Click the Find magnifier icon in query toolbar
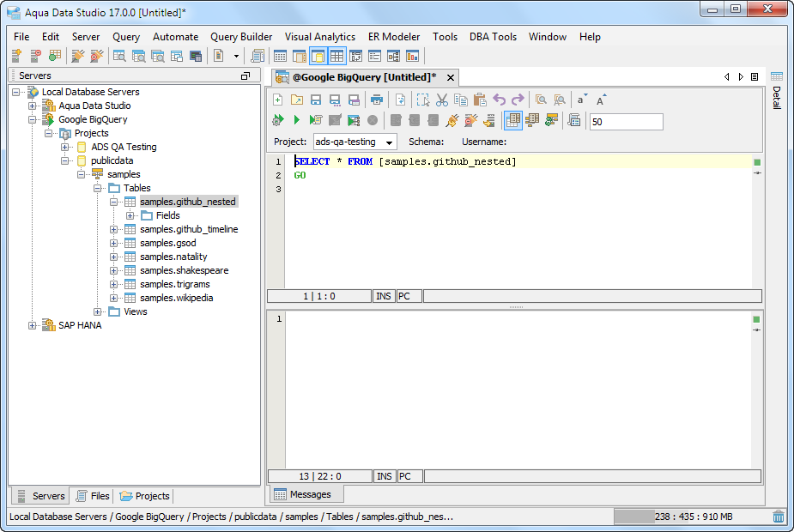The height and width of the screenshot is (532, 794). [x=541, y=100]
